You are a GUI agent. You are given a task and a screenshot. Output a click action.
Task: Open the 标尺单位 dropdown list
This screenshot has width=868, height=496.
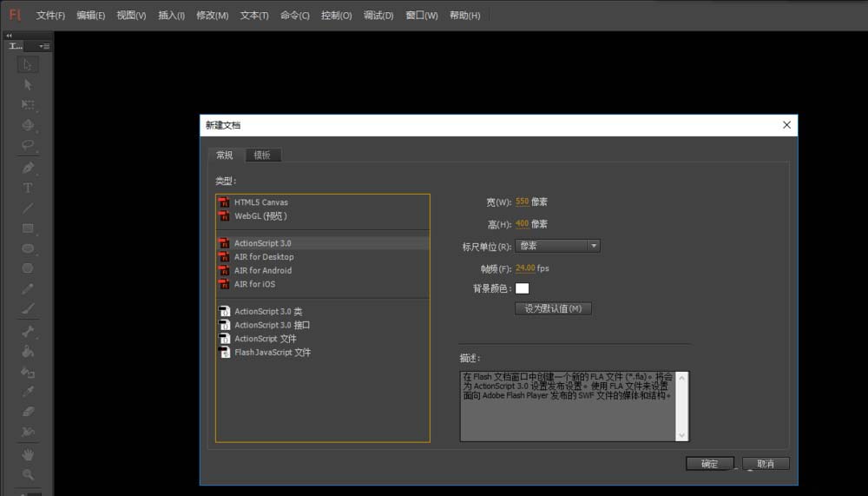pyautogui.click(x=557, y=246)
